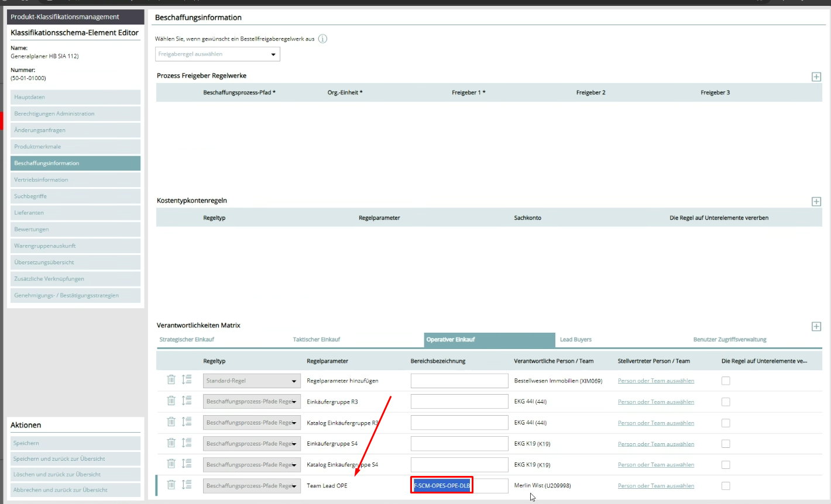831x504 pixels.
Task: Tick inheritance checkbox for Einkäufergruppe R3 row
Action: click(726, 402)
